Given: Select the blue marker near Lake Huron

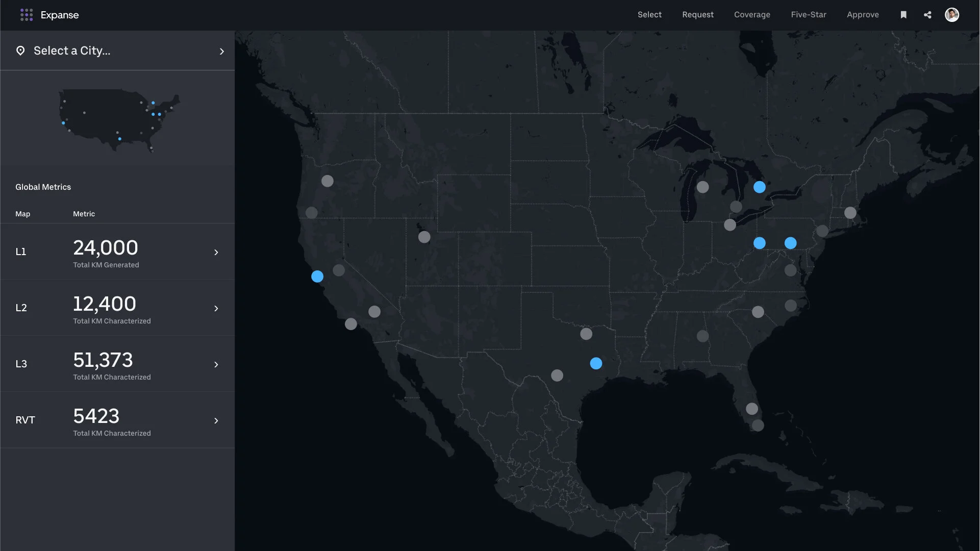Looking at the screenshot, I should 759,187.
